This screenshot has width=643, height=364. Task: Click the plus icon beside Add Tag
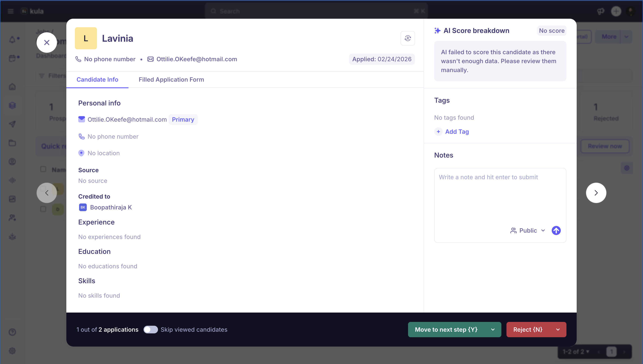point(438,131)
